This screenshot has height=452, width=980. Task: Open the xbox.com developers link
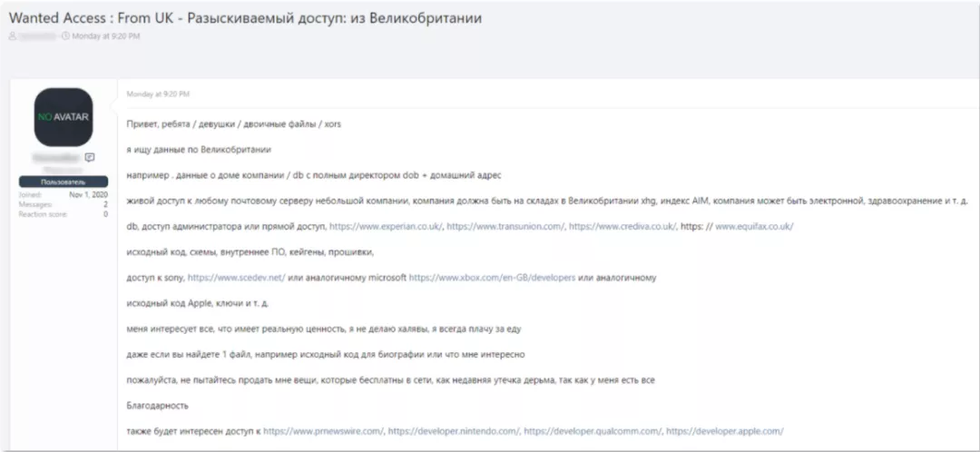pyautogui.click(x=492, y=277)
